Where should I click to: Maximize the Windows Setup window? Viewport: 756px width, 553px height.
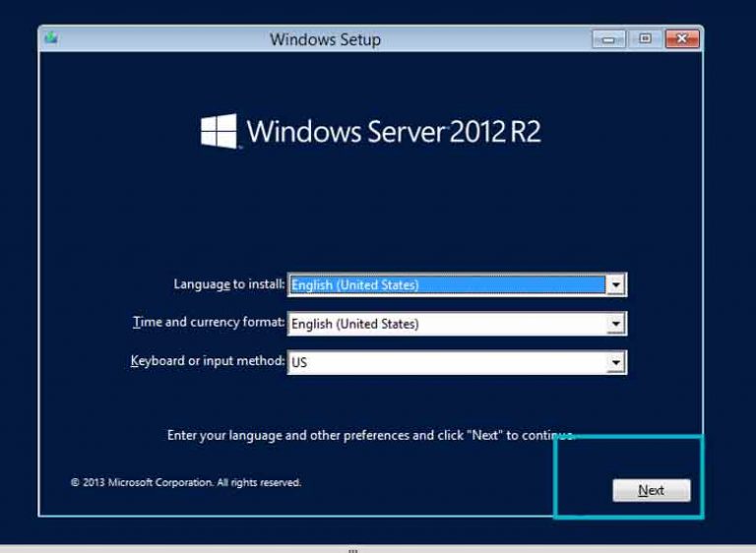point(645,39)
